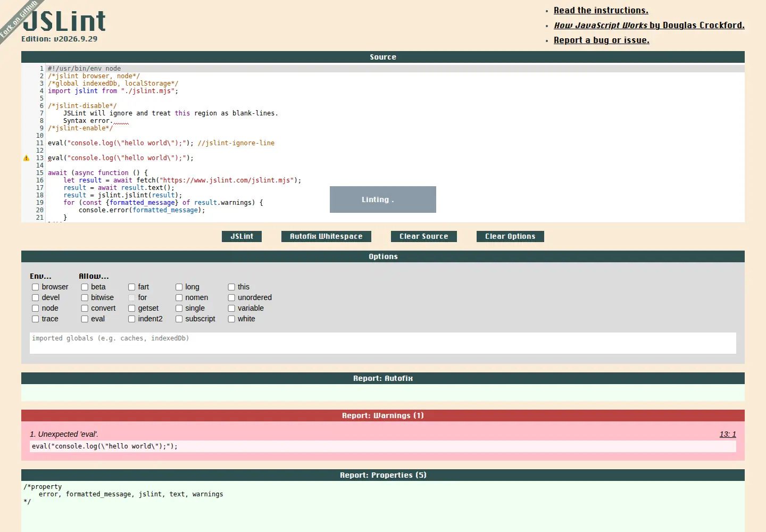Screen dimensions: 766x532
Task: Open How JavaScript Works by Douglas Crockford link
Action: (x=649, y=25)
